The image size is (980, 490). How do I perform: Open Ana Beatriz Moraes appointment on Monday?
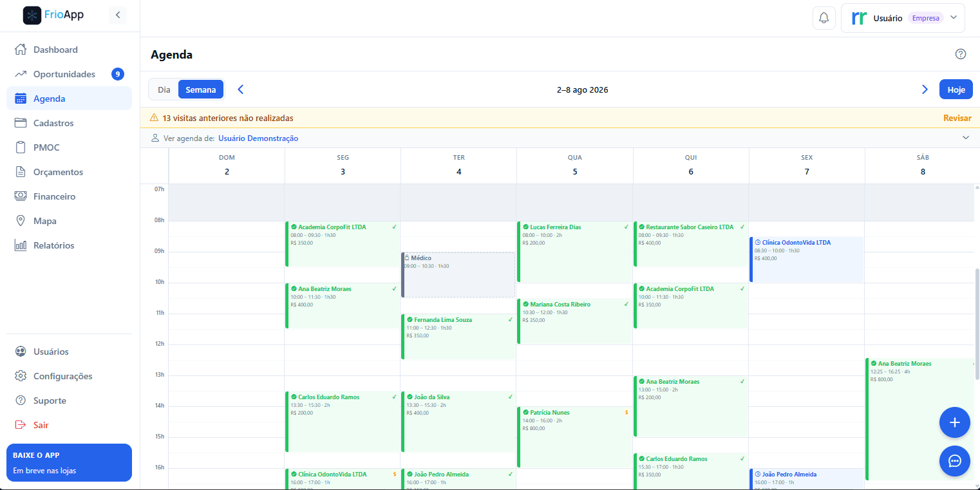tap(343, 306)
